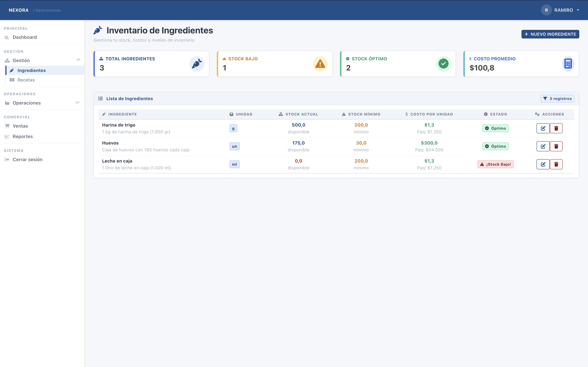Click trash icon for Huevos row
This screenshot has height=367, width=588.
(x=556, y=146)
